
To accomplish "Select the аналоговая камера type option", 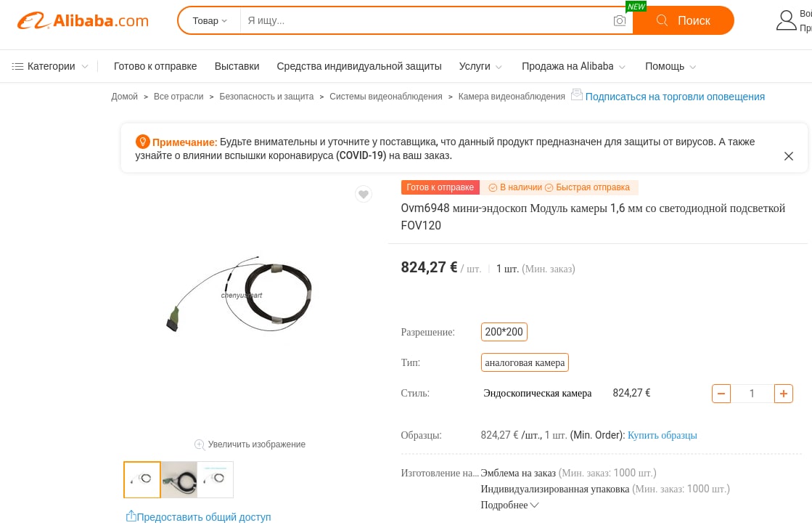I will pos(525,362).
